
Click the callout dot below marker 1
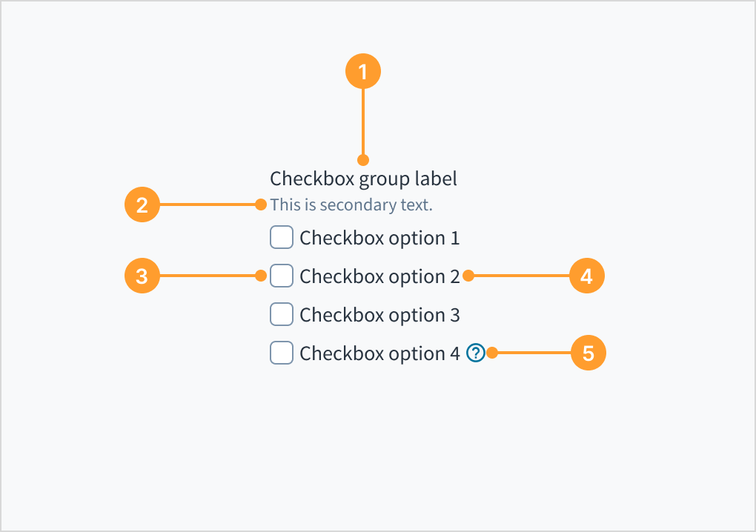tap(363, 160)
